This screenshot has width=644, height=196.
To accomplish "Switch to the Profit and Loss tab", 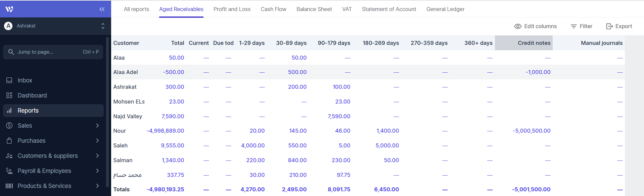I will 232,9.
